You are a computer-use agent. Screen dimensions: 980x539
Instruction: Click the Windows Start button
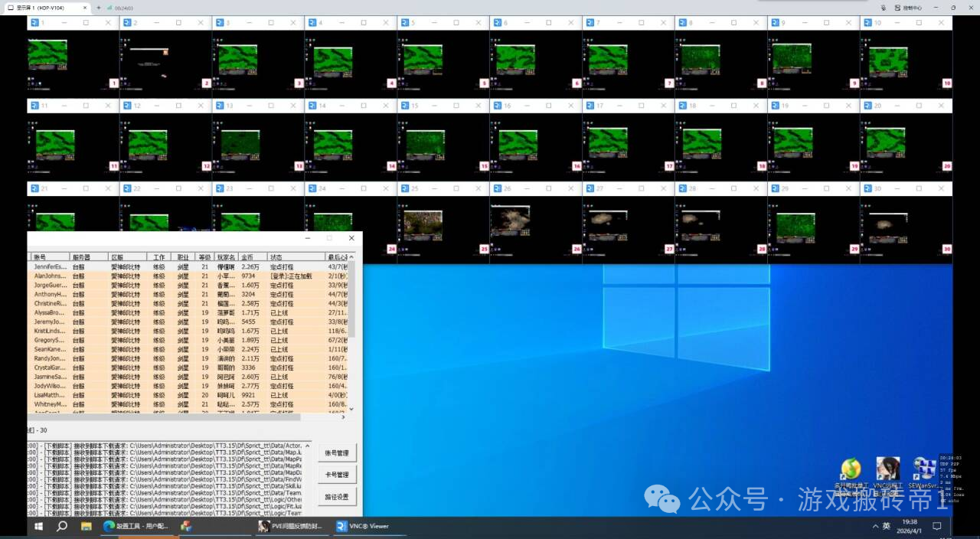tap(37, 527)
